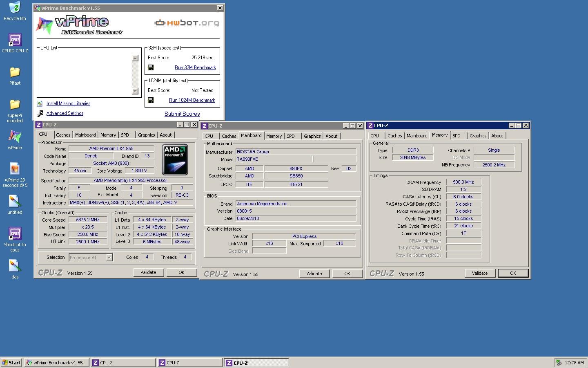
Task: Open SPD tab in middle CPU-Z window
Action: [291, 136]
